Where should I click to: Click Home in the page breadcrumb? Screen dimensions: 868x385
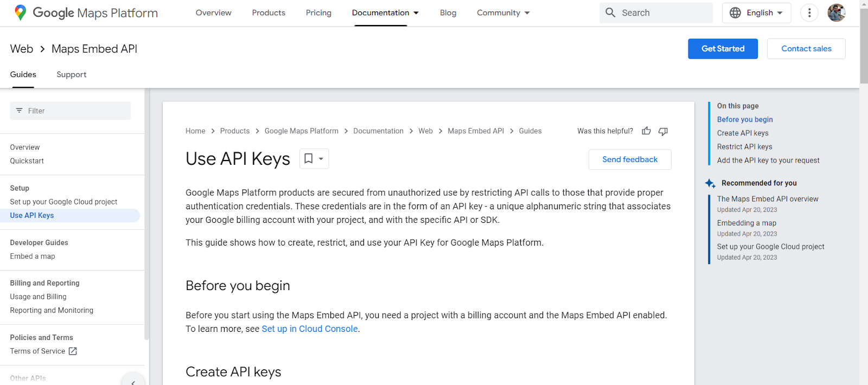click(195, 131)
